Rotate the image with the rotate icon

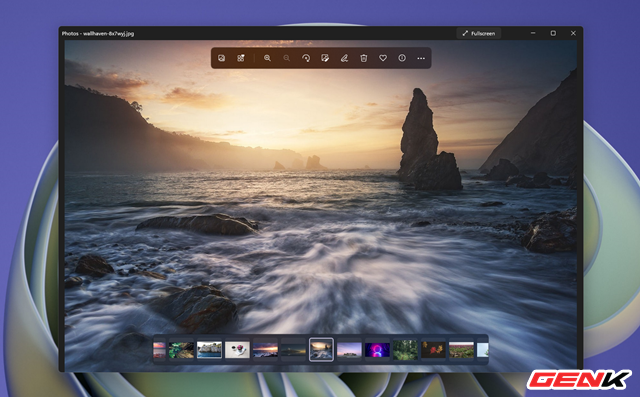(x=306, y=58)
